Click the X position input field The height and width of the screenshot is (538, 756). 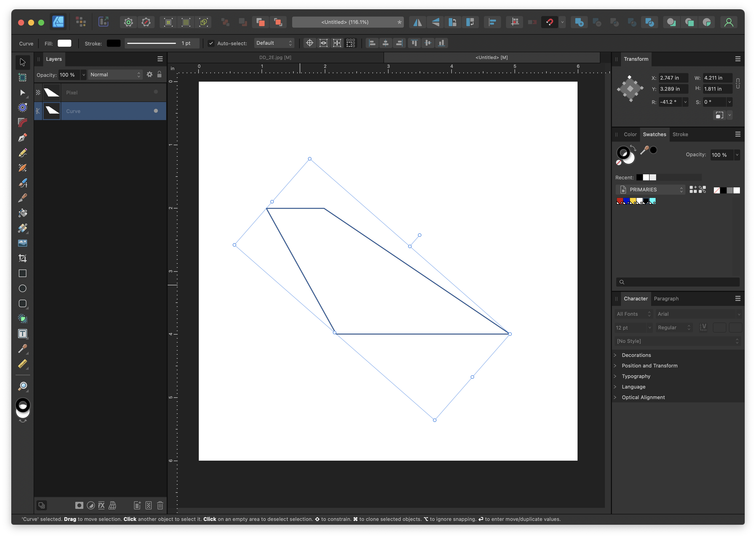pyautogui.click(x=673, y=78)
